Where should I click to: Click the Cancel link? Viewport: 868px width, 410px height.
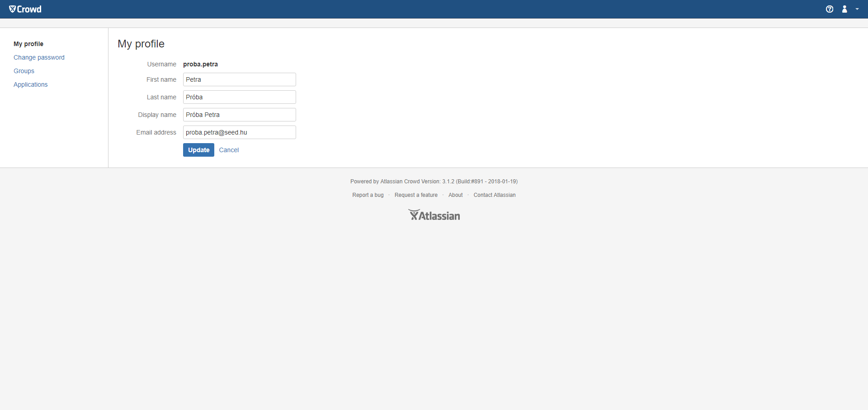(229, 150)
